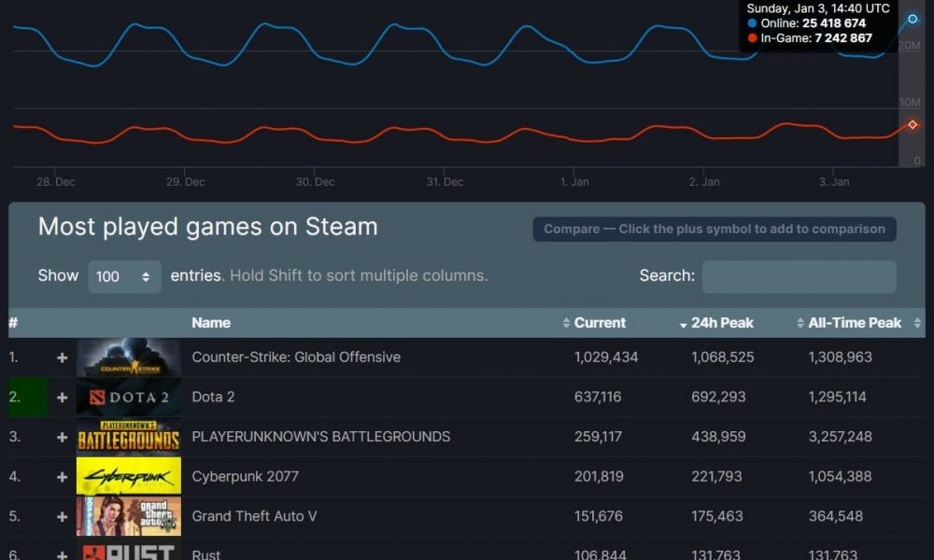Select GTA V 24h peak 175,463
Viewport: 934px width, 560px height.
[x=717, y=516]
